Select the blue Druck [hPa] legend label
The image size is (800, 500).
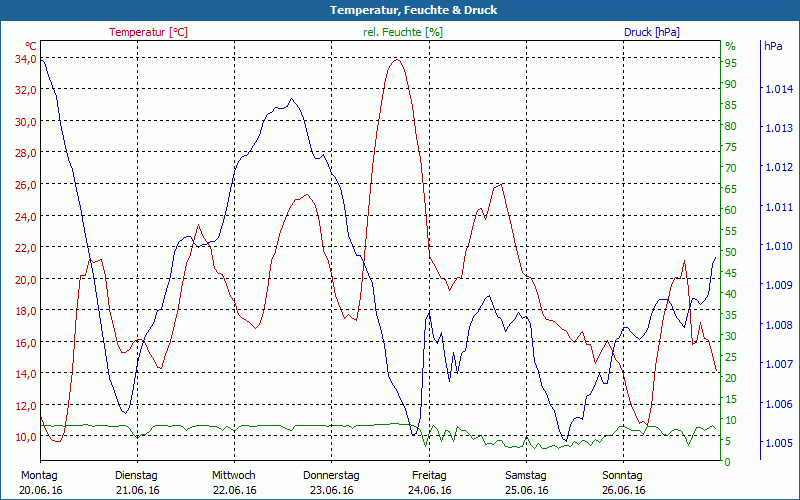point(651,32)
